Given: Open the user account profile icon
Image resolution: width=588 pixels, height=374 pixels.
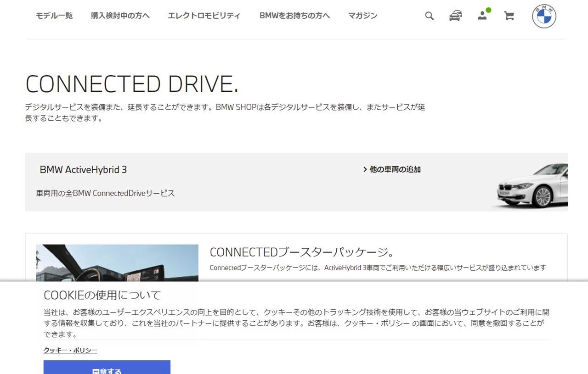Looking at the screenshot, I should point(482,16).
